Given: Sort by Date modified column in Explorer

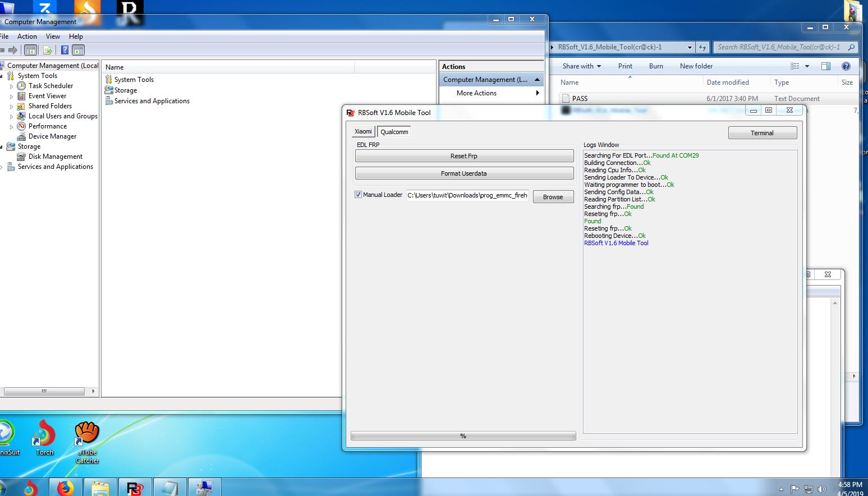Looking at the screenshot, I should (x=728, y=82).
